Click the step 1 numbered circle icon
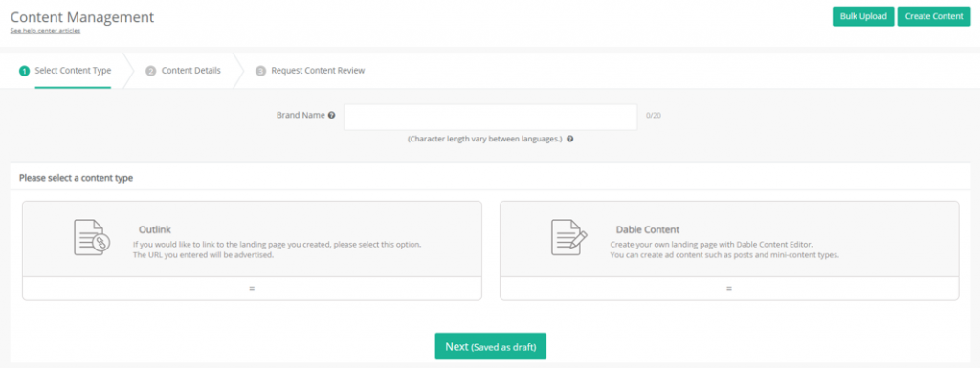The width and height of the screenshot is (980, 368). (x=24, y=71)
